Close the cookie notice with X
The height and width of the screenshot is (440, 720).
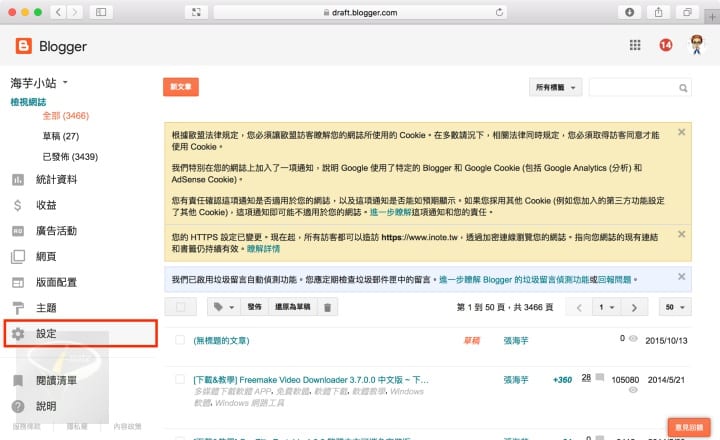pos(681,132)
